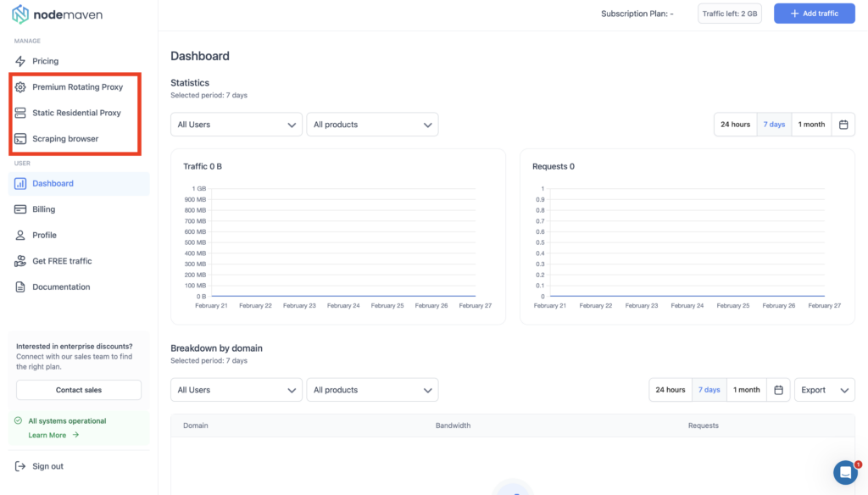Click the nodemaven logo icon
This screenshot has height=495, width=868.
pos(20,14)
